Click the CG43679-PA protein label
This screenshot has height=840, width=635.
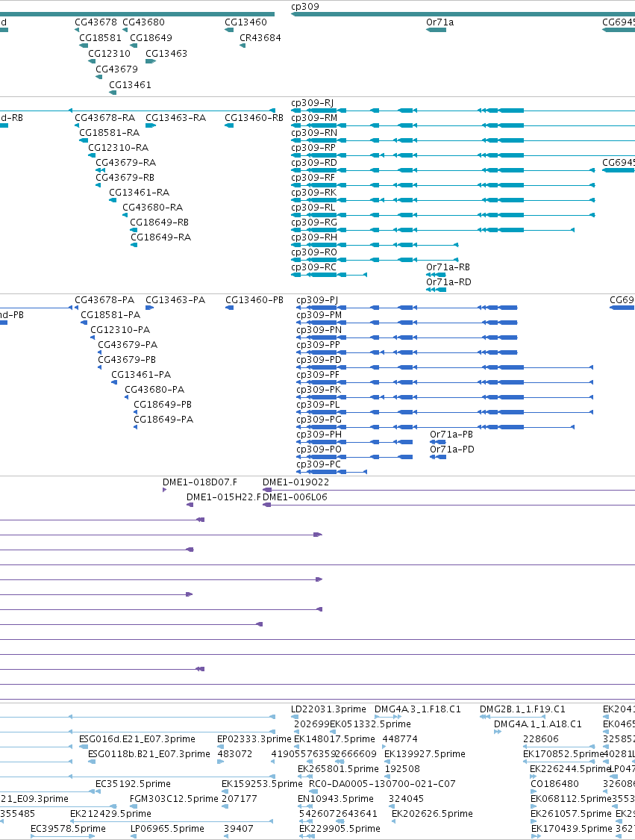[x=128, y=345]
